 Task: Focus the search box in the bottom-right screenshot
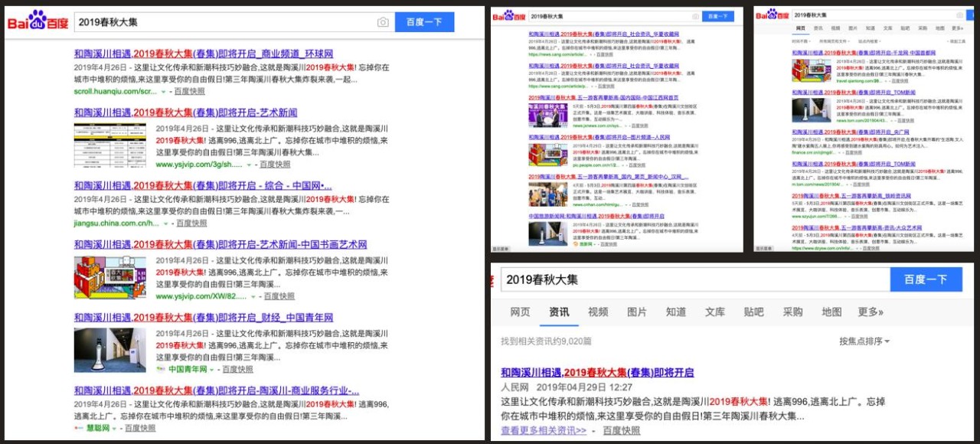(x=695, y=279)
